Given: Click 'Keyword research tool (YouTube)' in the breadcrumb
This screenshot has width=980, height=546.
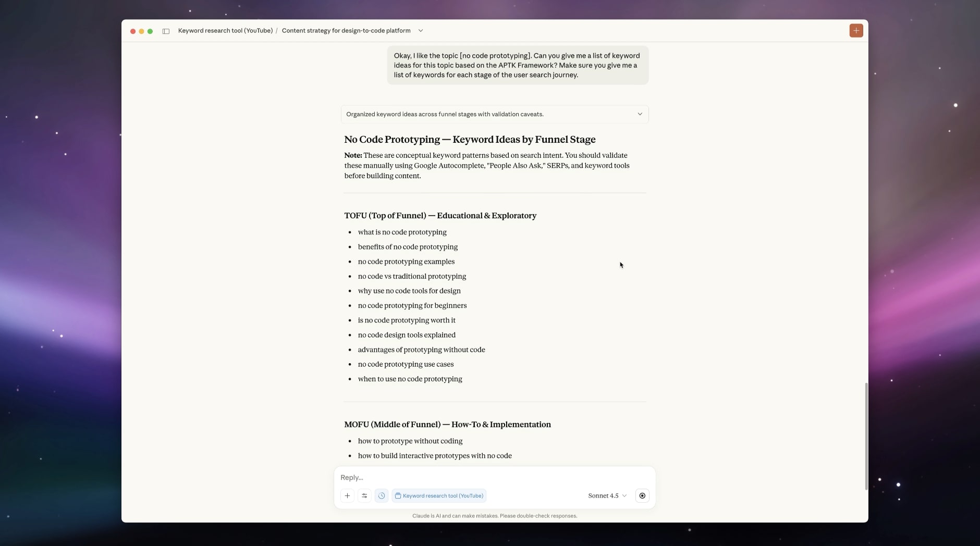Looking at the screenshot, I should point(224,30).
